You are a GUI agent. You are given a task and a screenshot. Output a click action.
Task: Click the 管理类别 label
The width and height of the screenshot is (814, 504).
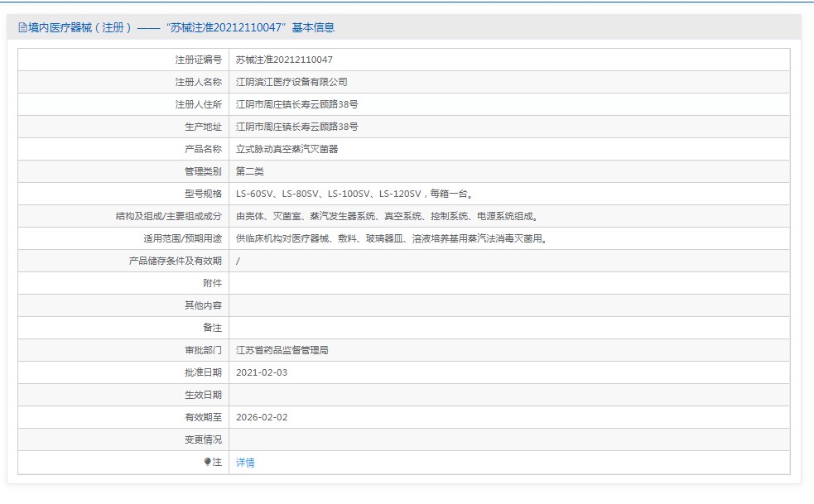[x=203, y=171]
